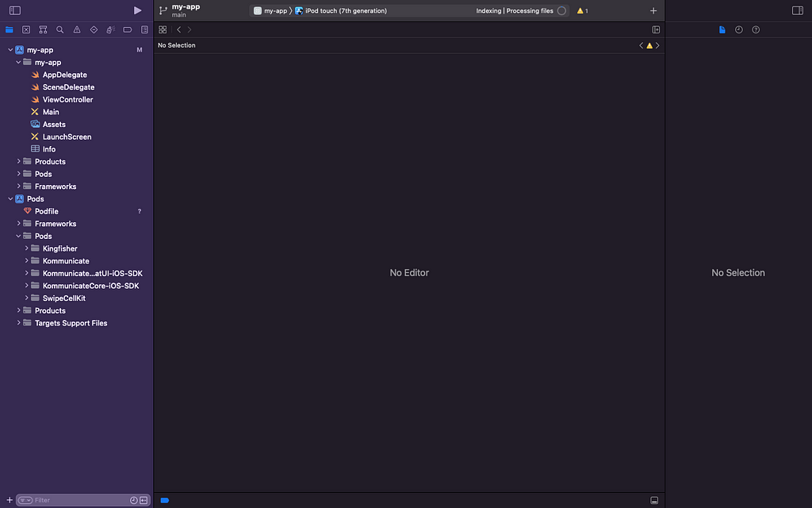Expand Products under my-app project
Viewport: 812px width, 508px height.
(19, 161)
